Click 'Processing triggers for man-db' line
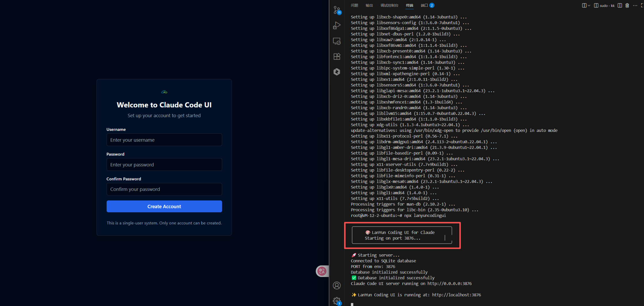The image size is (644, 306). [x=403, y=204]
